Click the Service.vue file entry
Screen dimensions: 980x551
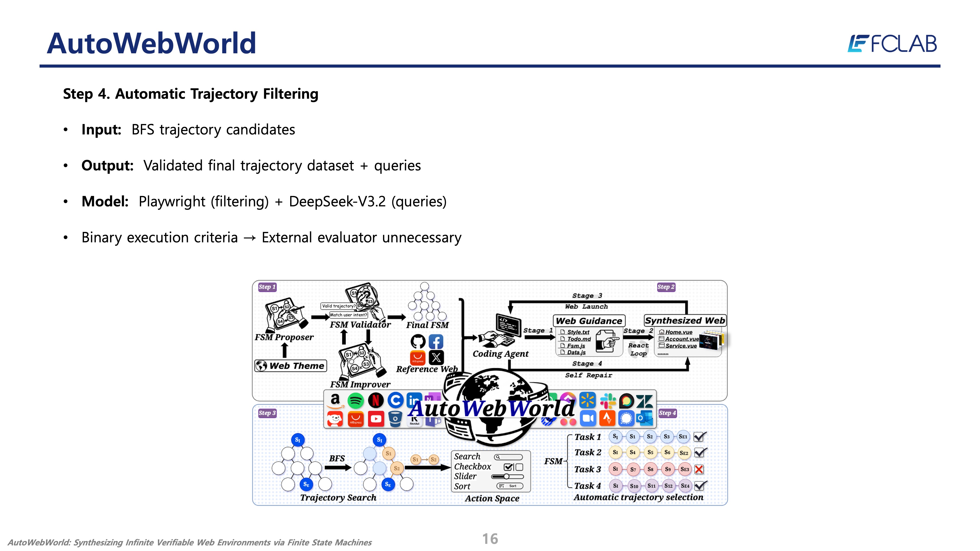pyautogui.click(x=678, y=346)
